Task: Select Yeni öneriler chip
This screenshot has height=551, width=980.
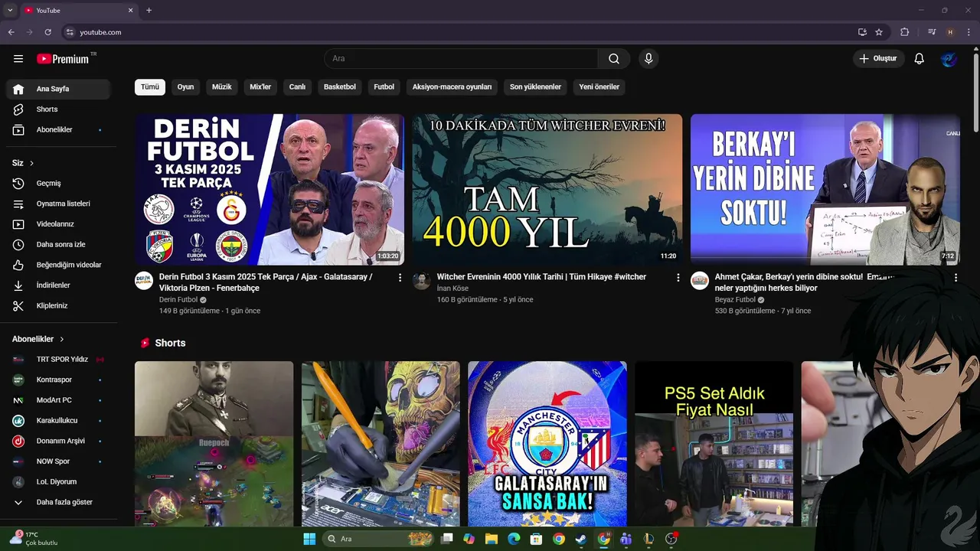Action: point(599,86)
